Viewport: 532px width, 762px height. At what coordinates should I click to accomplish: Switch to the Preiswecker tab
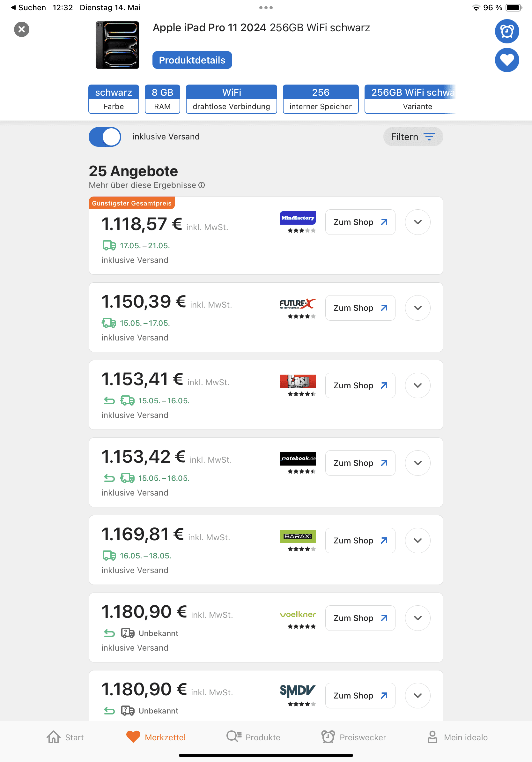tap(354, 737)
